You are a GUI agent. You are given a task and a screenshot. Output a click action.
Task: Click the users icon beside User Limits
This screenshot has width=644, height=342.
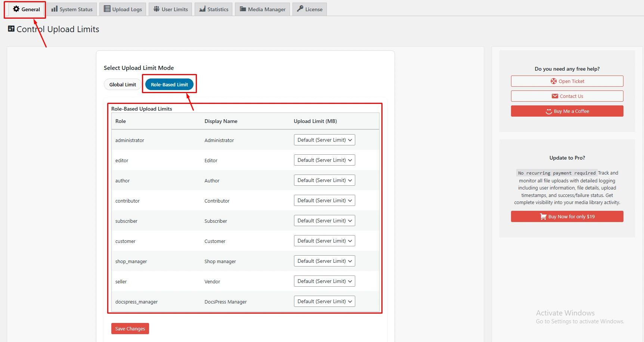point(157,9)
